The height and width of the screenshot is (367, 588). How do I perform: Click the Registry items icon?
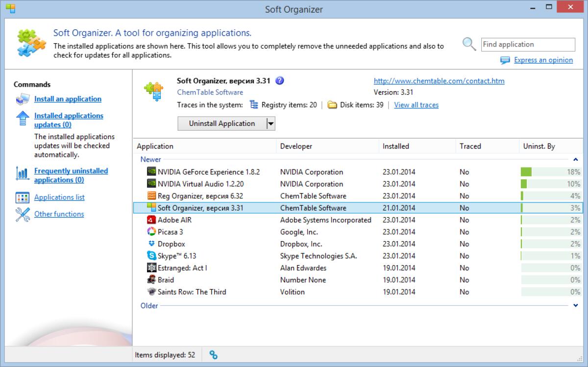(x=254, y=104)
